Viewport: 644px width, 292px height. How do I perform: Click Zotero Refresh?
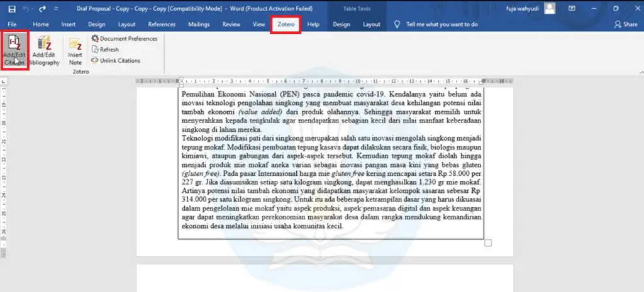coord(105,50)
